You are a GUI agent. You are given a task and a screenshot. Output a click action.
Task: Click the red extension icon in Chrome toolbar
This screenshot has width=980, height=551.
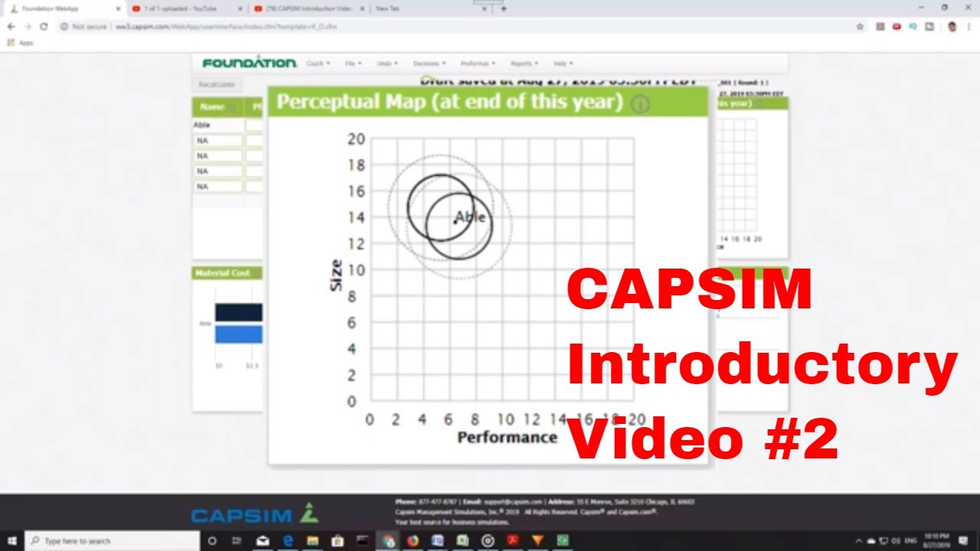897,26
